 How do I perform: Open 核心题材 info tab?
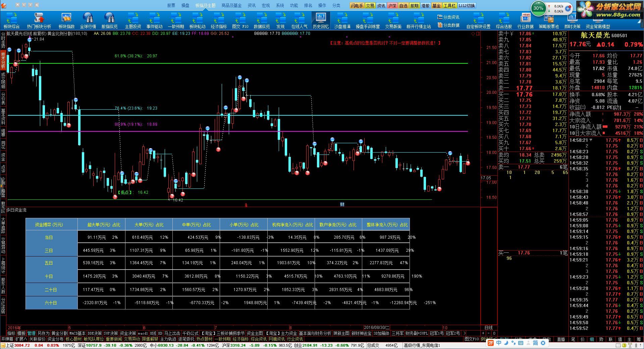coord(73,339)
